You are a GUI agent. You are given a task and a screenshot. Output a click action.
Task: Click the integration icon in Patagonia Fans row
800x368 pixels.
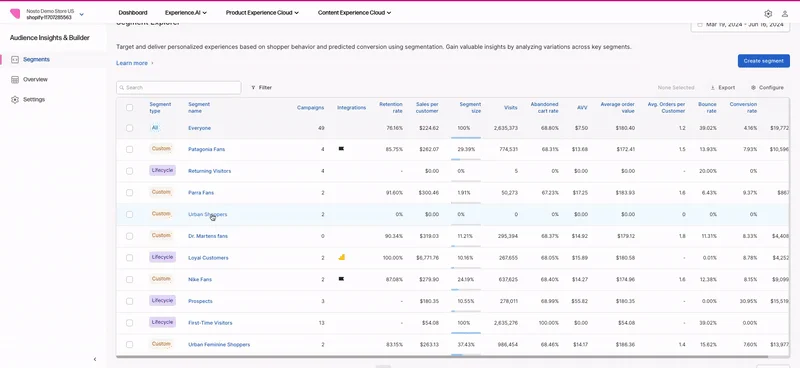point(341,149)
